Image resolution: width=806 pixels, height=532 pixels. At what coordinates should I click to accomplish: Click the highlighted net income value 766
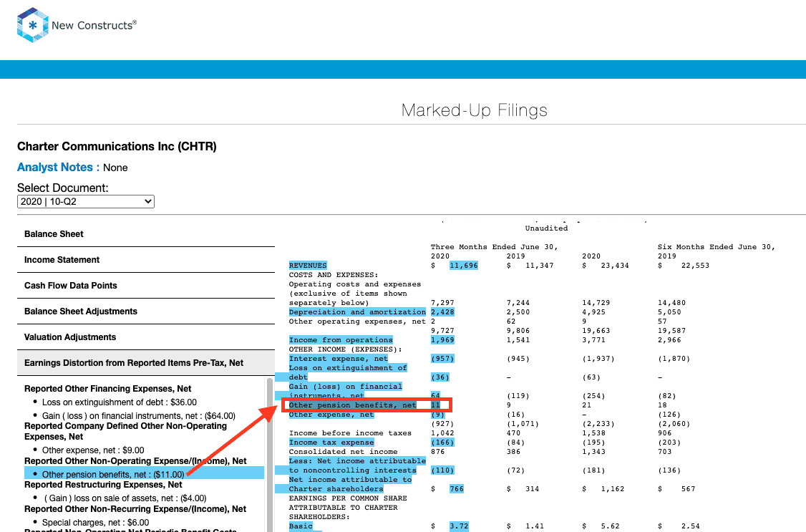[x=457, y=488]
